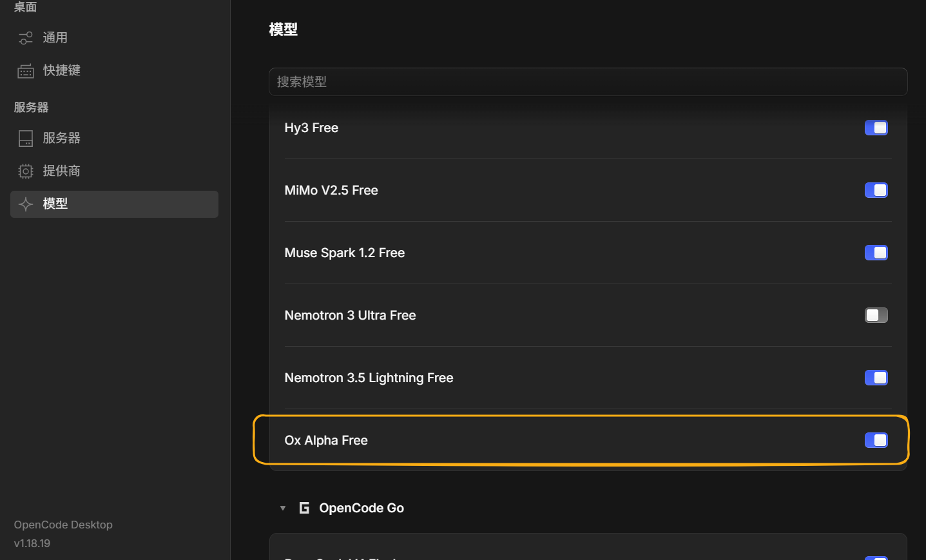Turn off the MiMo V2.5 Free switch
Viewport: 926px width, 560px height.
[876, 190]
